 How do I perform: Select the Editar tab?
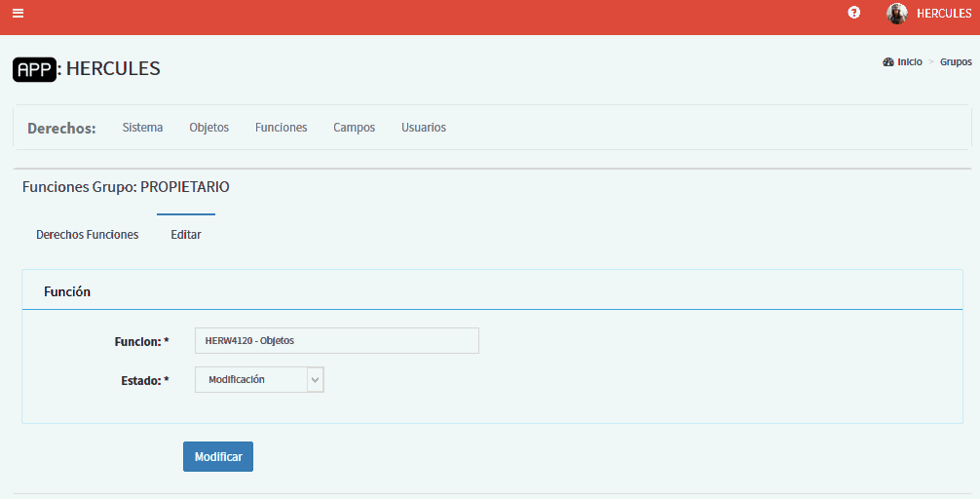tap(186, 235)
